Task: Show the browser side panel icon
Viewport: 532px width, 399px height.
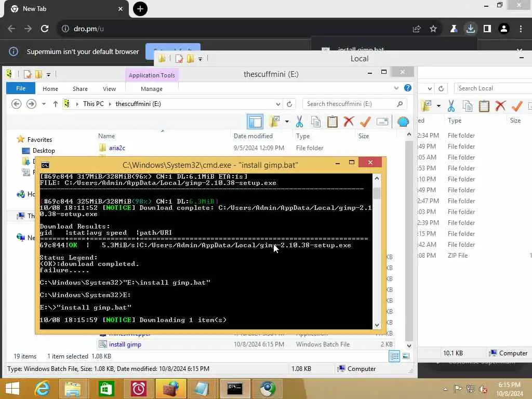Action: (487, 29)
